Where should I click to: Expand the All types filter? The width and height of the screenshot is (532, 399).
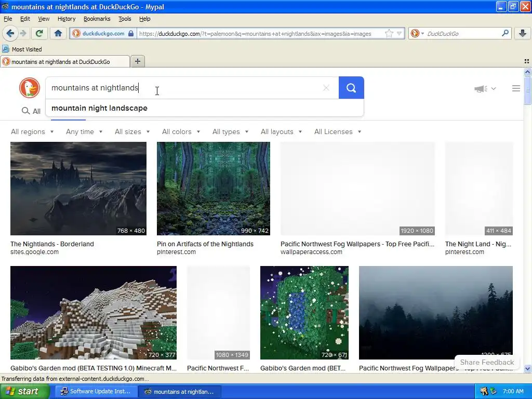click(x=230, y=131)
